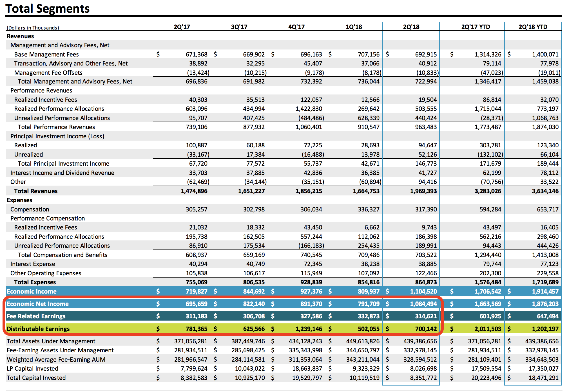This screenshot has width=567, height=392.
Task: Click 'Fee-Earning Assets Under Management' label
Action: (60, 350)
